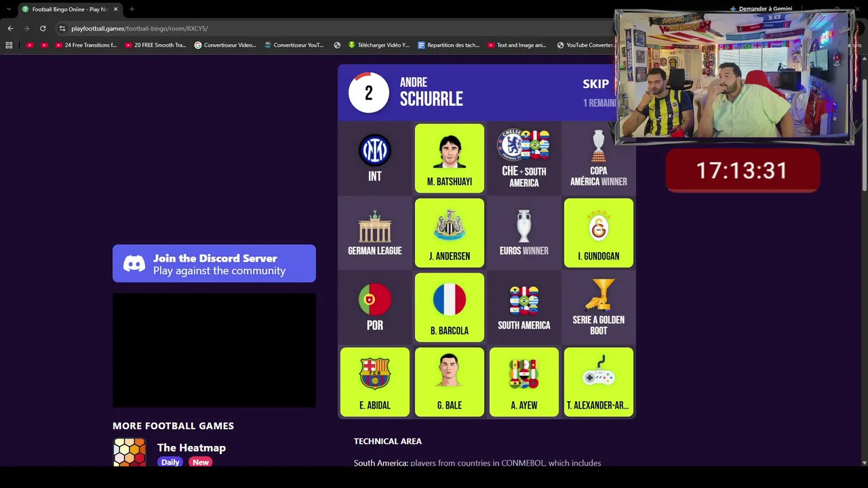Click the E. Abidal Barcelona cell

(x=375, y=382)
